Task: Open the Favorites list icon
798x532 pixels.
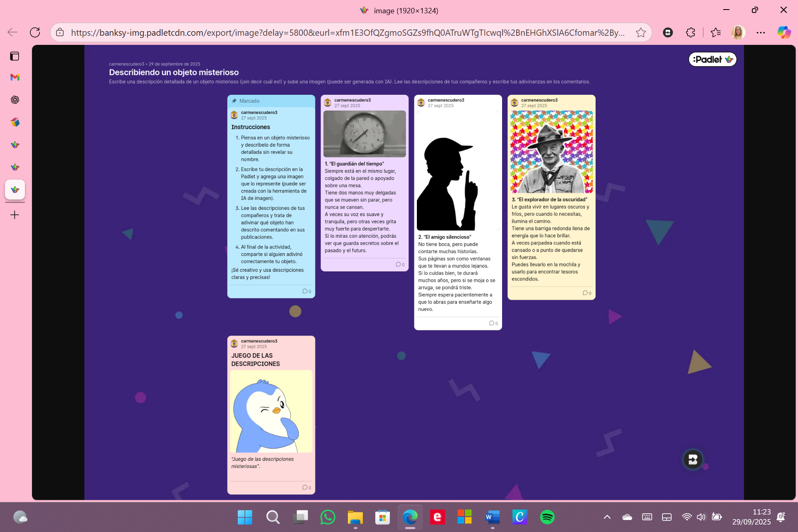Action: point(715,32)
